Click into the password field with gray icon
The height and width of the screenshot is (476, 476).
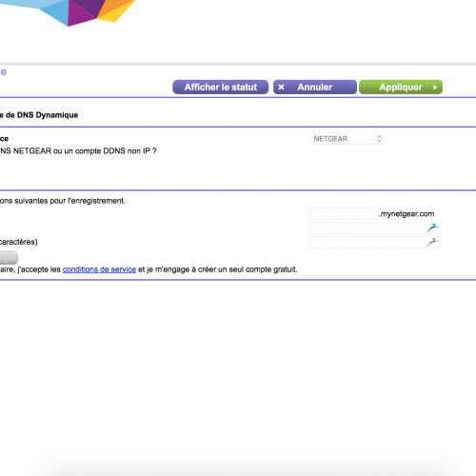coord(375,242)
